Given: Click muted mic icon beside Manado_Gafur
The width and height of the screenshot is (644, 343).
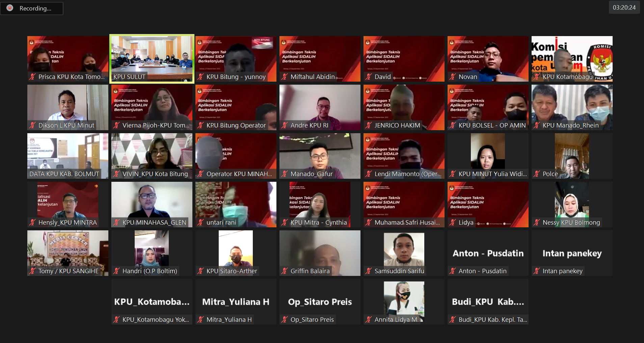Looking at the screenshot, I should click(285, 174).
